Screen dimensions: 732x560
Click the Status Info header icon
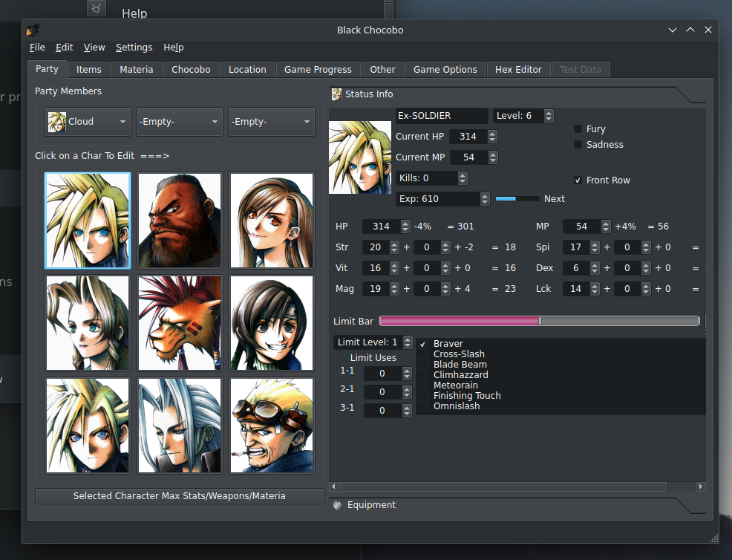coord(336,94)
